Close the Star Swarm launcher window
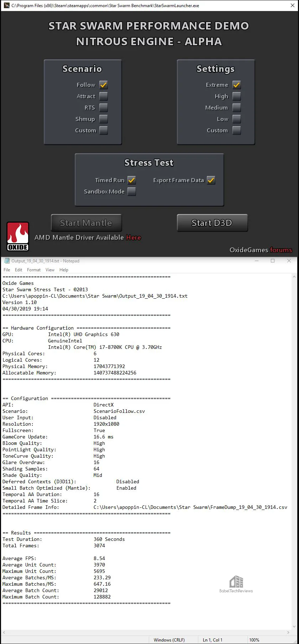The width and height of the screenshot is (299, 644). (292, 5)
